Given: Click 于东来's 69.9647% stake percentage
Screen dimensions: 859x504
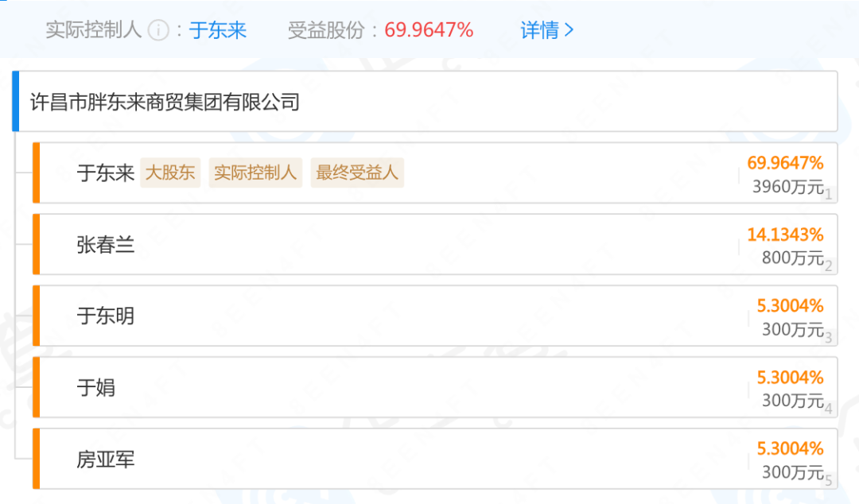Looking at the screenshot, I should 785,163.
